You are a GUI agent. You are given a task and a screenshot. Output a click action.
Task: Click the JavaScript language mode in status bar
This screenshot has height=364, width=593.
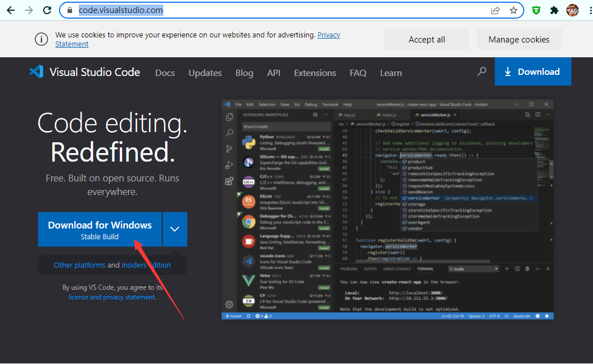521,316
